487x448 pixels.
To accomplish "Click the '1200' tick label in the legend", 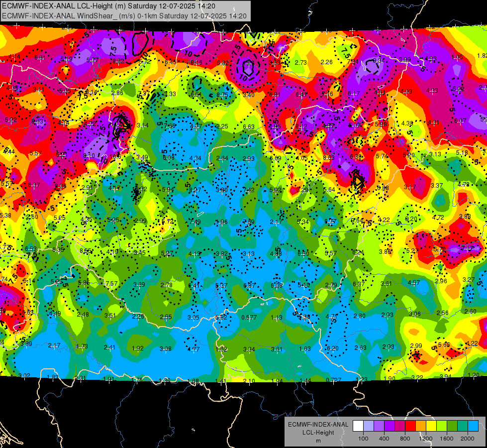I will (x=425, y=439).
